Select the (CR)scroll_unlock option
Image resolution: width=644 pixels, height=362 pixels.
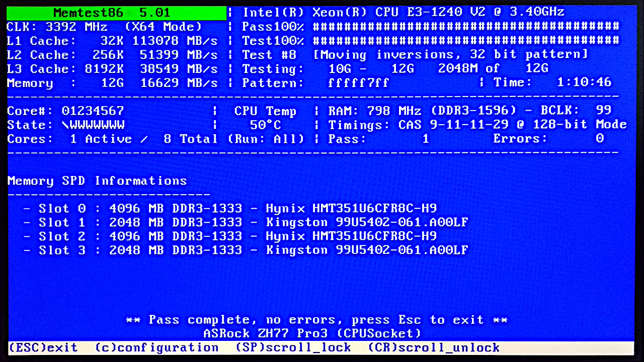[434, 347]
